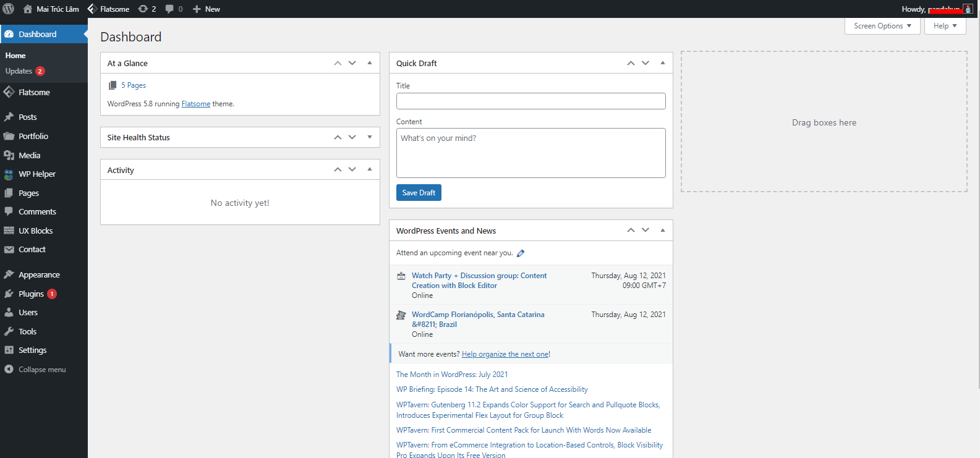The width and height of the screenshot is (980, 458).
Task: Go to the Flatsome sidebar menu
Action: point(43,92)
